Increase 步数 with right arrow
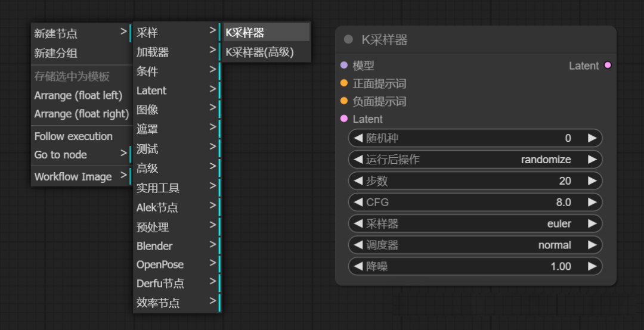 [x=592, y=180]
